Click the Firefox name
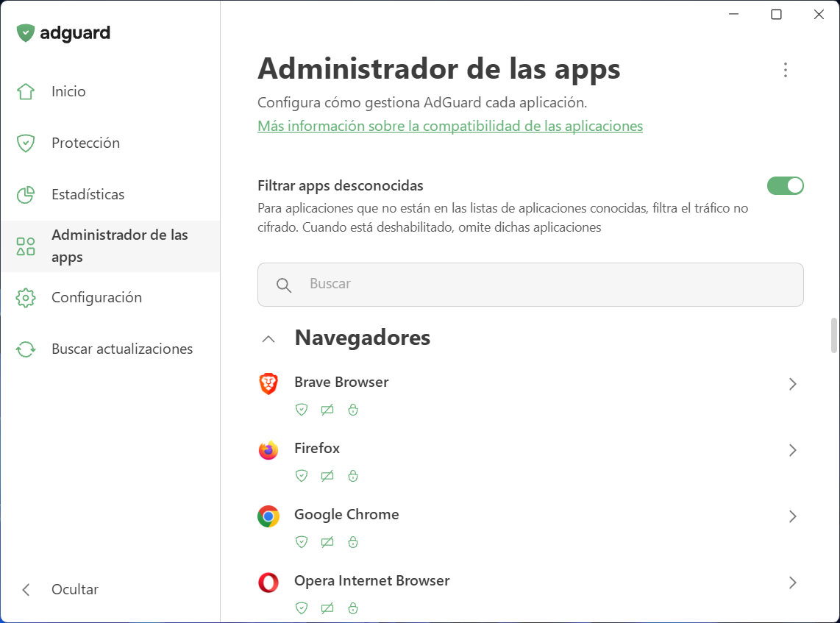 (317, 449)
